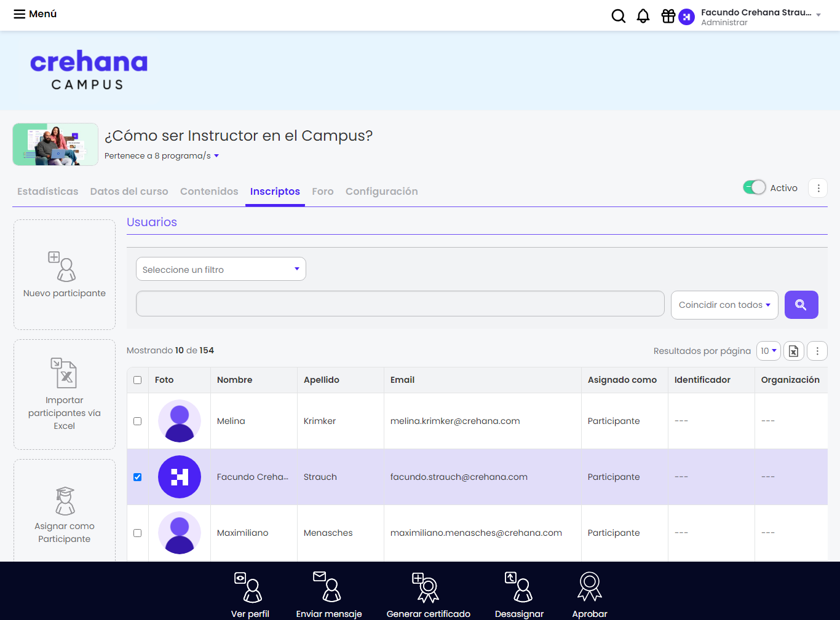
Task: Click Enviar mensaje icon
Action: (x=327, y=587)
